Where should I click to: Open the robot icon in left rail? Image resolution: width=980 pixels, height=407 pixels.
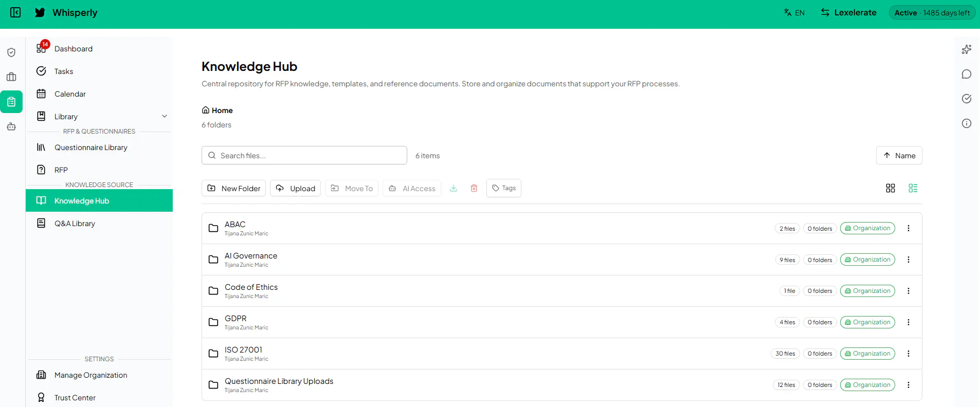(x=11, y=126)
